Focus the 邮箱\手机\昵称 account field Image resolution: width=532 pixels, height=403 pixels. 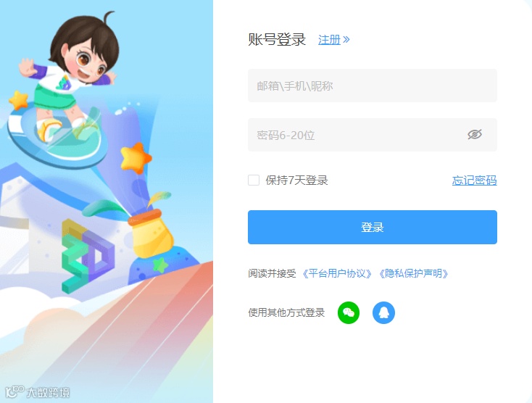373,86
